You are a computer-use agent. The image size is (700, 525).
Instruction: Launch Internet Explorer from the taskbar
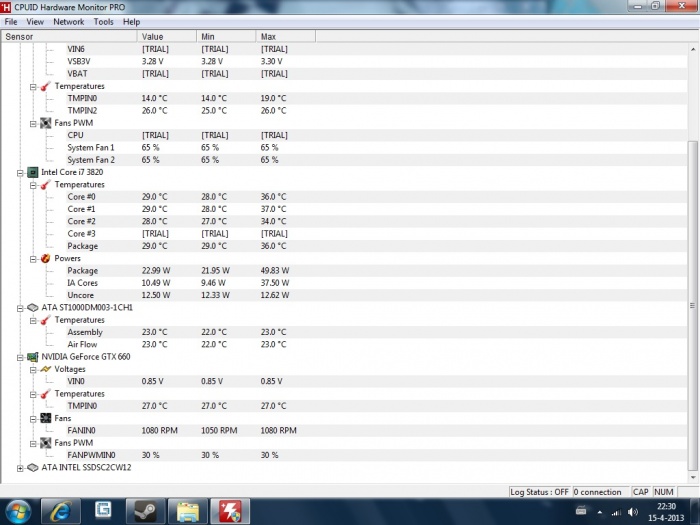(x=60, y=512)
